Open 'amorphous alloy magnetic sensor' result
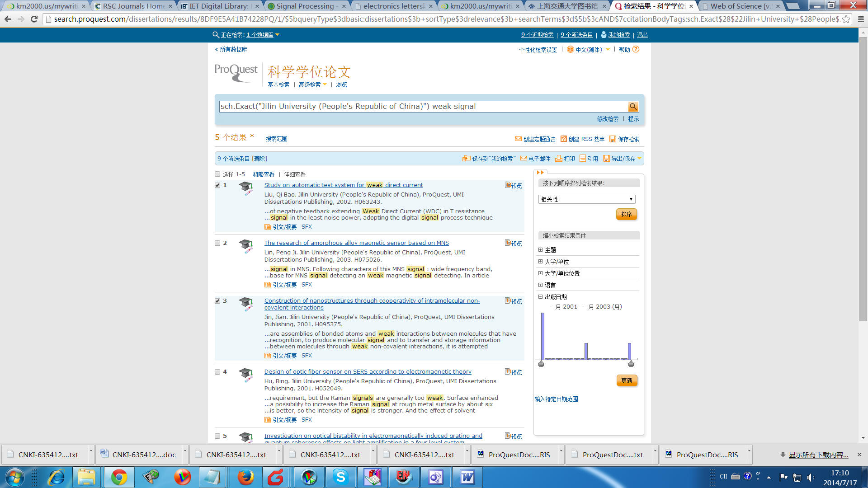Image resolution: width=868 pixels, height=488 pixels. pos(357,243)
